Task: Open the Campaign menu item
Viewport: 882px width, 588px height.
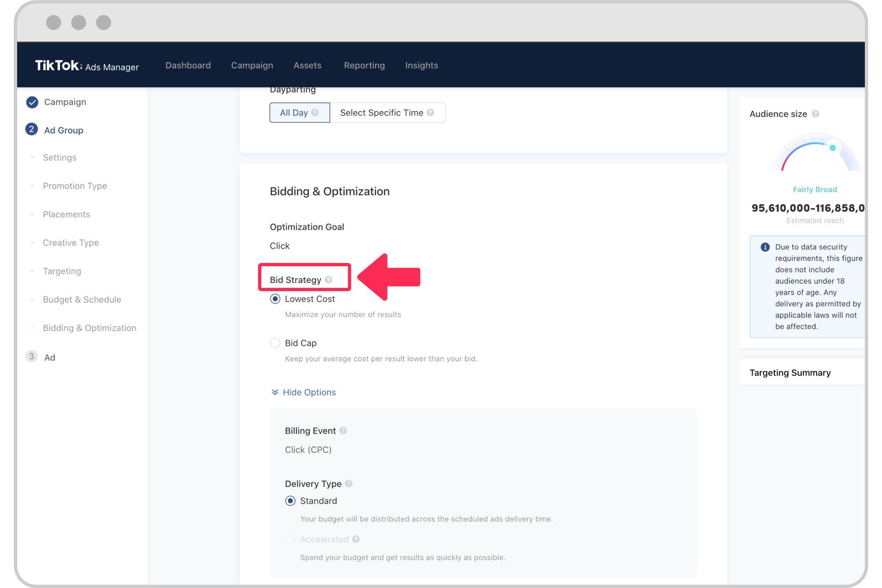Action: 252,65
